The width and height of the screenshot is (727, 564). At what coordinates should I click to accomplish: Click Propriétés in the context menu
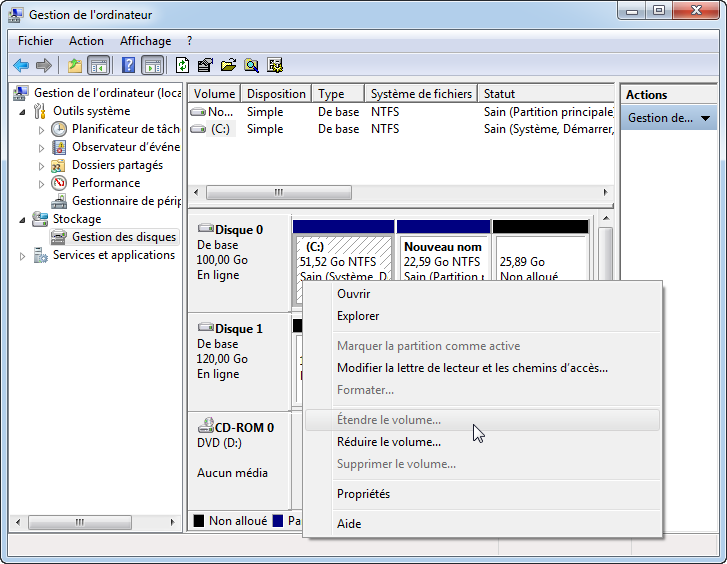[363, 494]
